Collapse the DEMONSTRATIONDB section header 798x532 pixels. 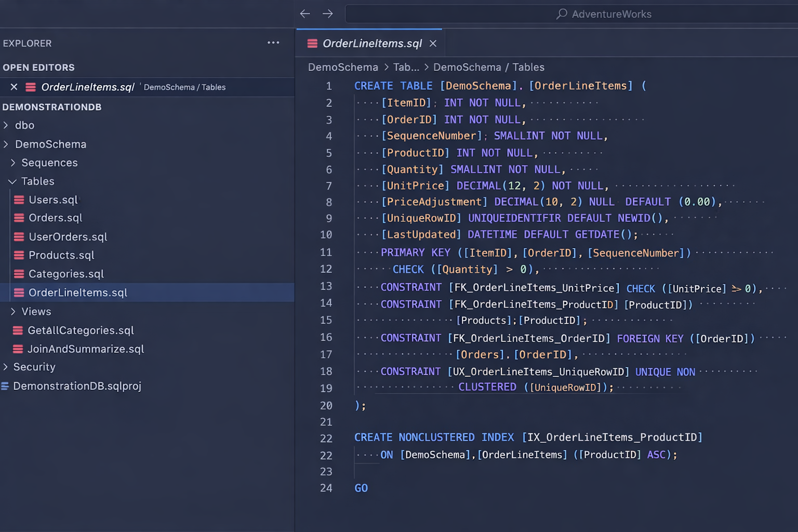(52, 107)
